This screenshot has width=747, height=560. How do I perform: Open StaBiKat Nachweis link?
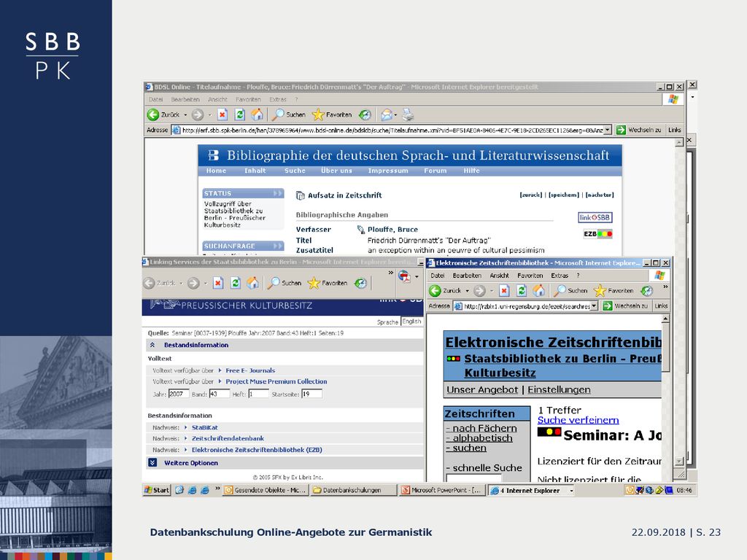click(x=205, y=427)
